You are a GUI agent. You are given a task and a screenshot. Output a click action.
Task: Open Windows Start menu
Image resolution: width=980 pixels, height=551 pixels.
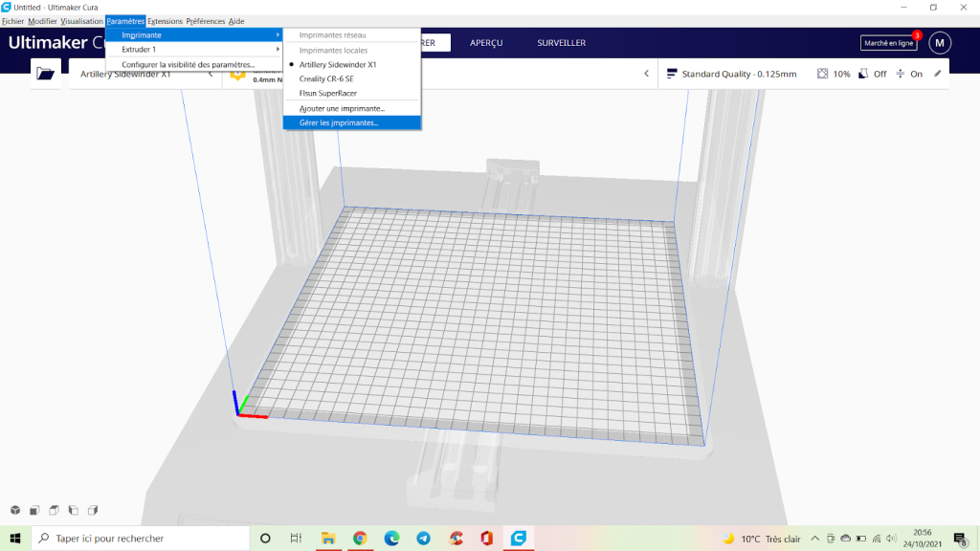click(x=15, y=539)
